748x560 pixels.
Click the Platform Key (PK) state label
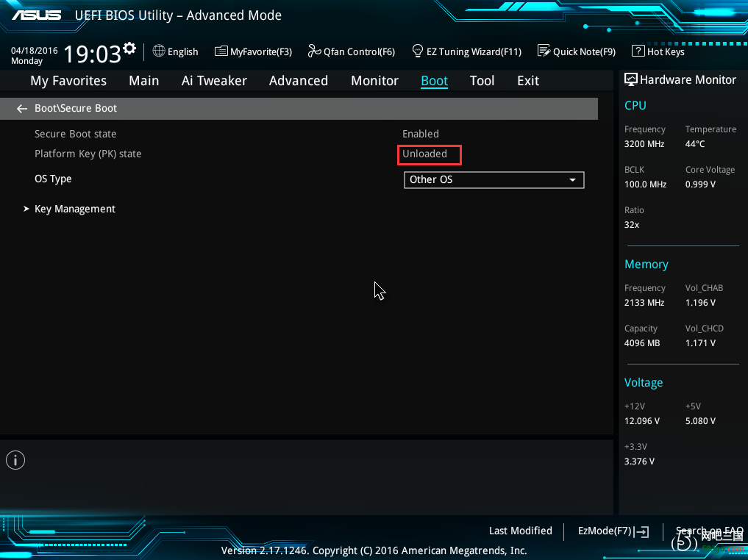click(x=88, y=154)
